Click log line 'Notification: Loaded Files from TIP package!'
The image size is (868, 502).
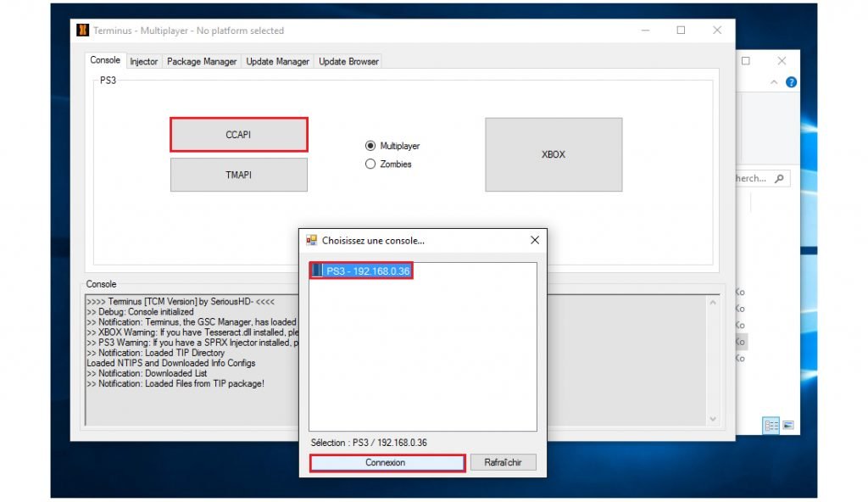[x=175, y=383]
